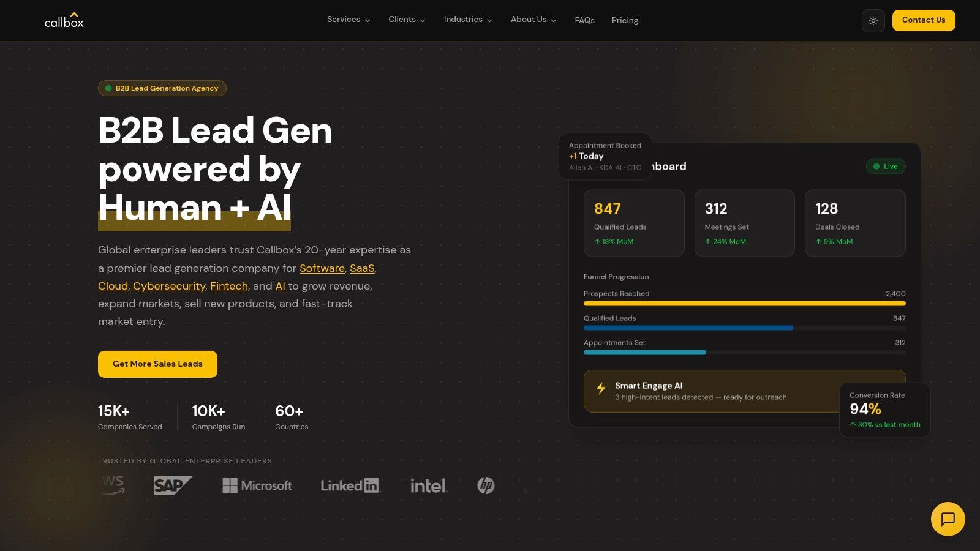Expand the About Us dropdown menu
Screen dimensions: 980x551
point(533,20)
